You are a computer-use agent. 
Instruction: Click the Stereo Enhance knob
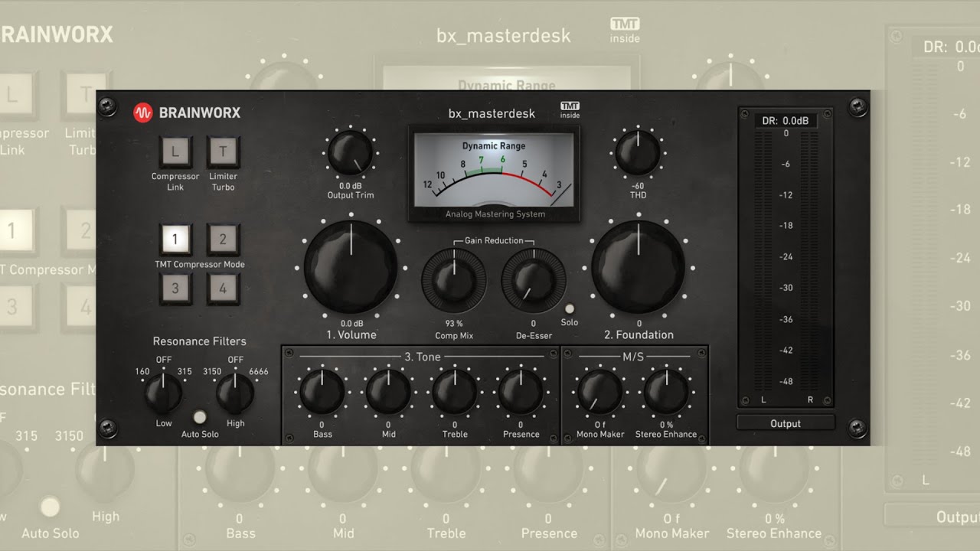pos(666,391)
